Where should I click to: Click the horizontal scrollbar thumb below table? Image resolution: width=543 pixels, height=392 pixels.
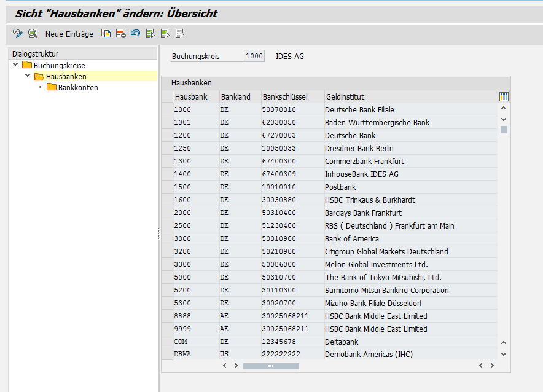point(270,366)
